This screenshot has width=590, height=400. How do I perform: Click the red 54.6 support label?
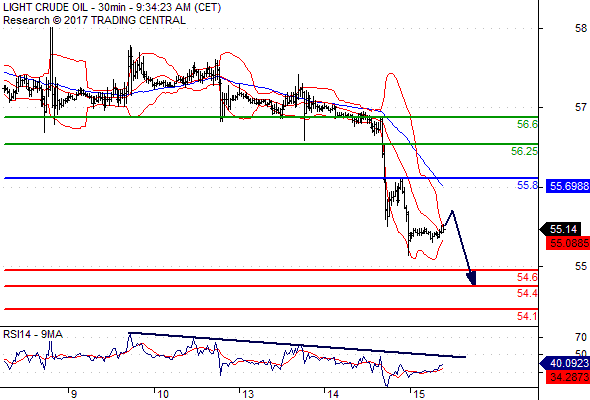point(527,277)
